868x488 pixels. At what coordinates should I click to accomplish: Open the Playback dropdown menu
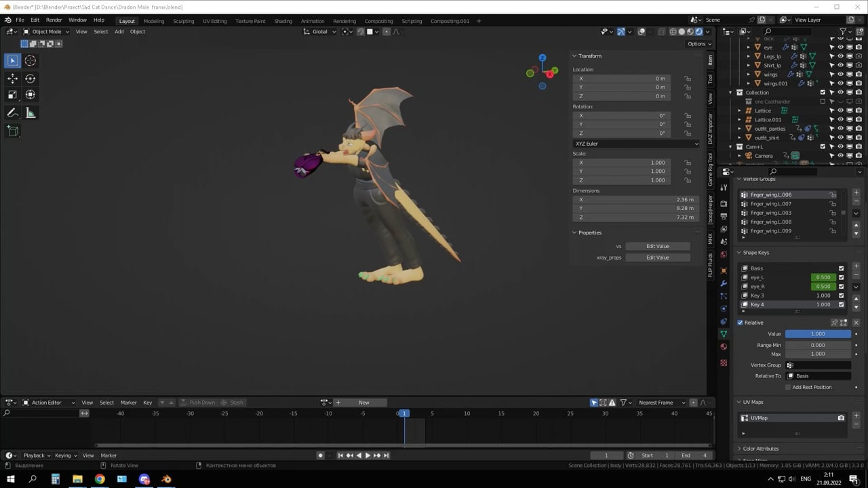coord(37,455)
